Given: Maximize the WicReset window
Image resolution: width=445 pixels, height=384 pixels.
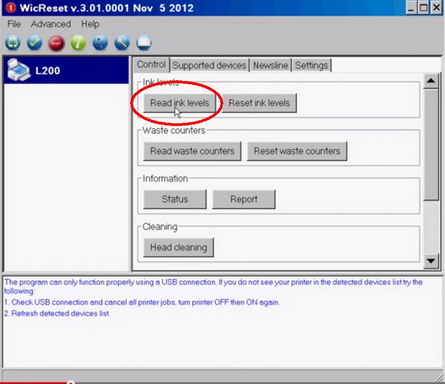Looking at the screenshot, I should click(x=423, y=7).
